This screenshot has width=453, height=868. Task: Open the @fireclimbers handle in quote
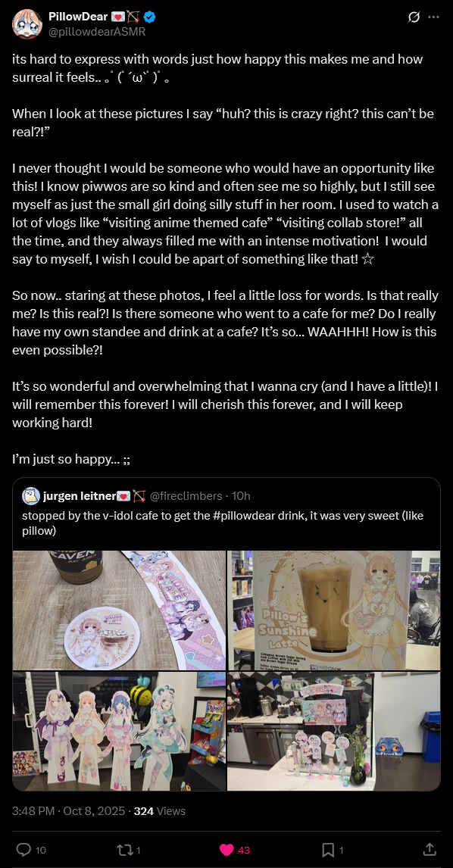(x=186, y=495)
